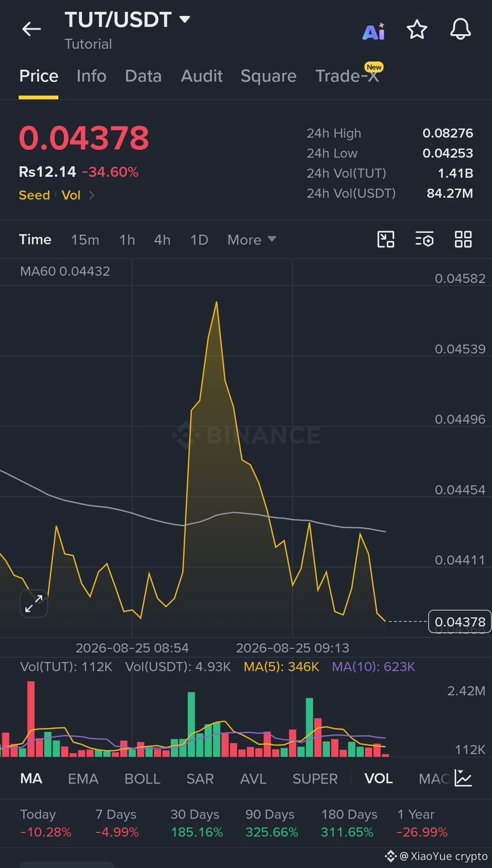The image size is (492, 868).
Task: Tap the 24h Vol(USDT) value 84.27M
Action: pos(450,193)
